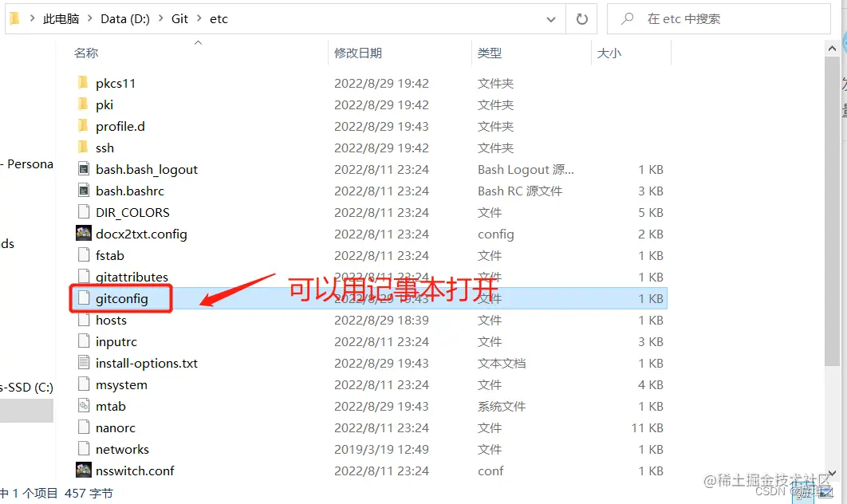Screen dimensions: 847x504
Task: Click the 2019/3/19 12:49 date cell
Action: point(381,449)
